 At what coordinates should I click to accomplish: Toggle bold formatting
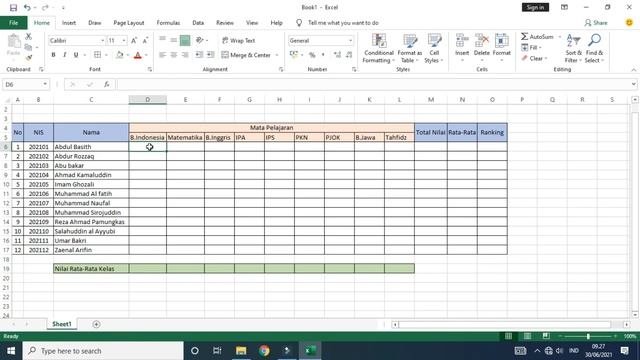(53, 55)
